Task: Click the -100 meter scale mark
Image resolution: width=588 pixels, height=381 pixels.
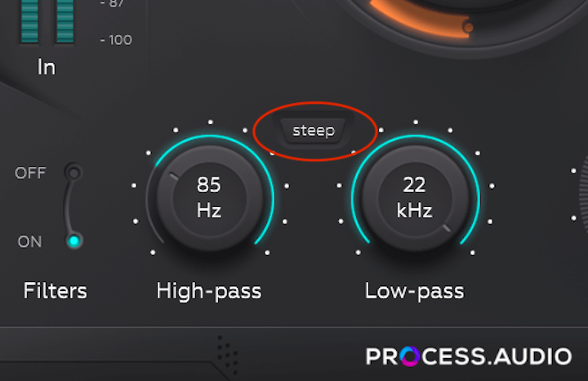Action: [116, 40]
